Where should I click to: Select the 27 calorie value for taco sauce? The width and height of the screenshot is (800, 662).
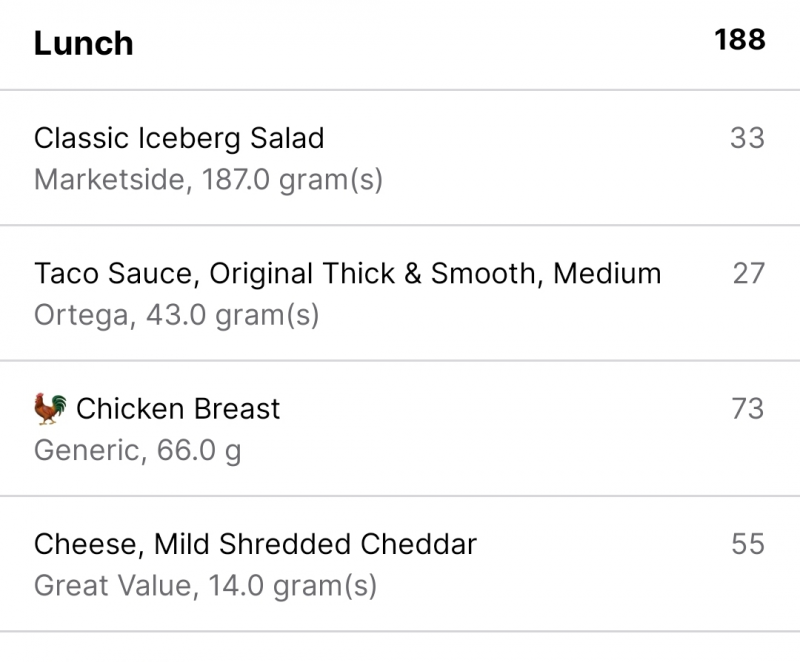coord(748,273)
